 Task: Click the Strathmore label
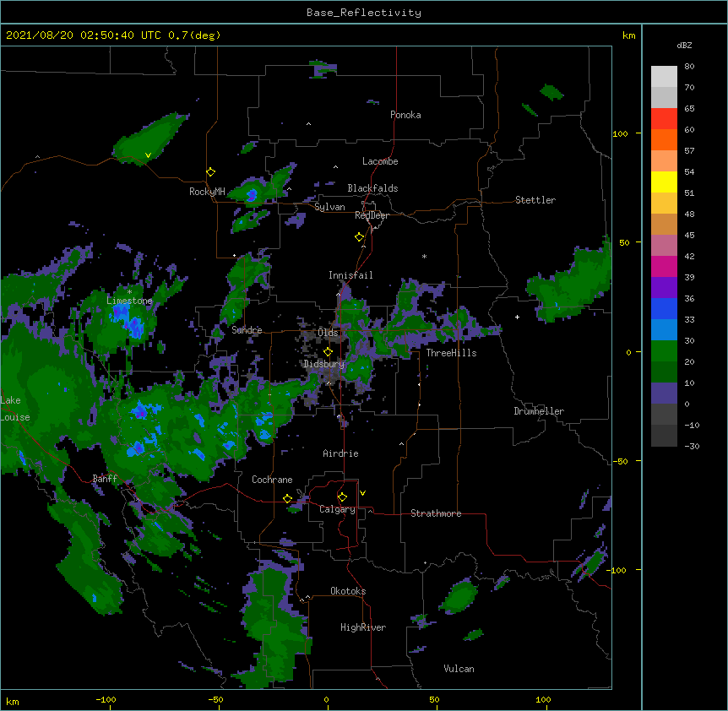436,513
